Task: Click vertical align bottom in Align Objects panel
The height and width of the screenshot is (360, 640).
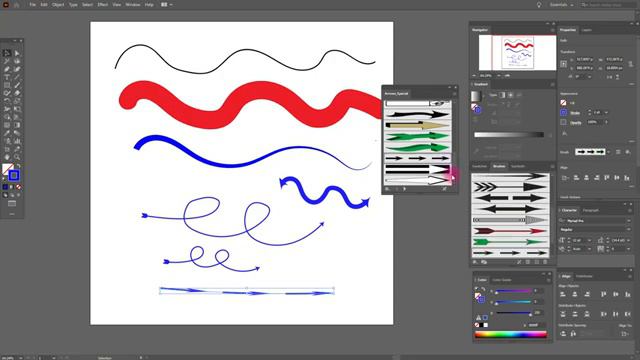Action: tap(628, 294)
